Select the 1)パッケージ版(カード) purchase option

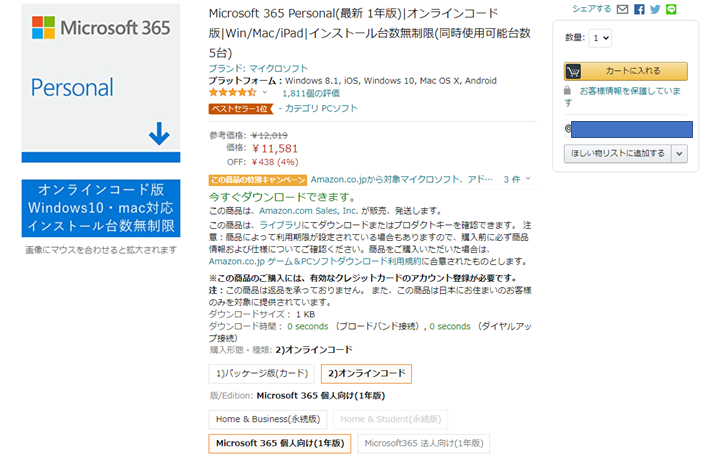tap(262, 374)
